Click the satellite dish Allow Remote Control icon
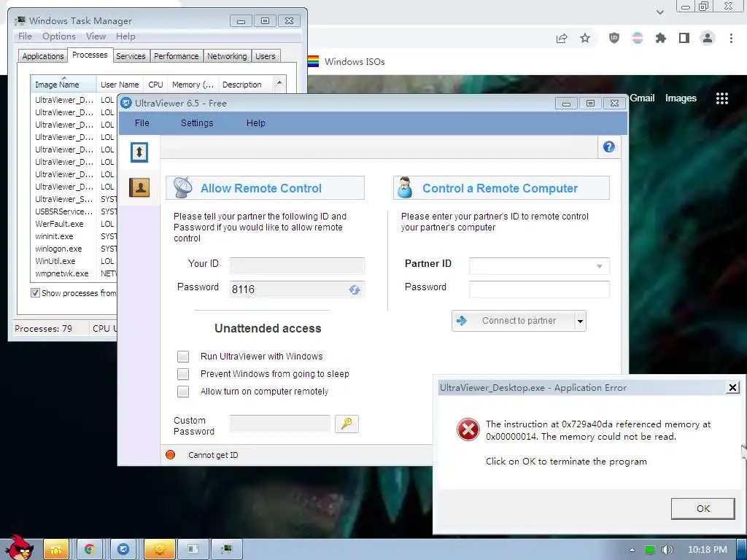Viewport: 747px width, 560px height. 183,187
